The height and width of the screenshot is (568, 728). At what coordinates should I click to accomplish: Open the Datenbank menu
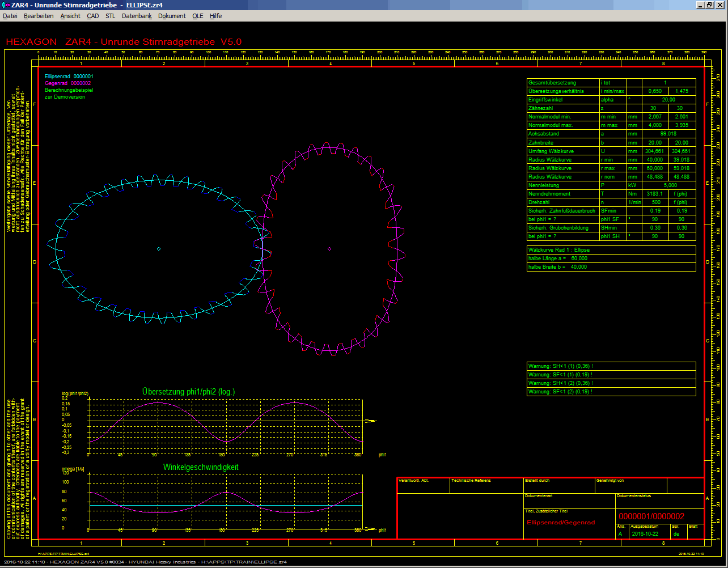pos(137,16)
